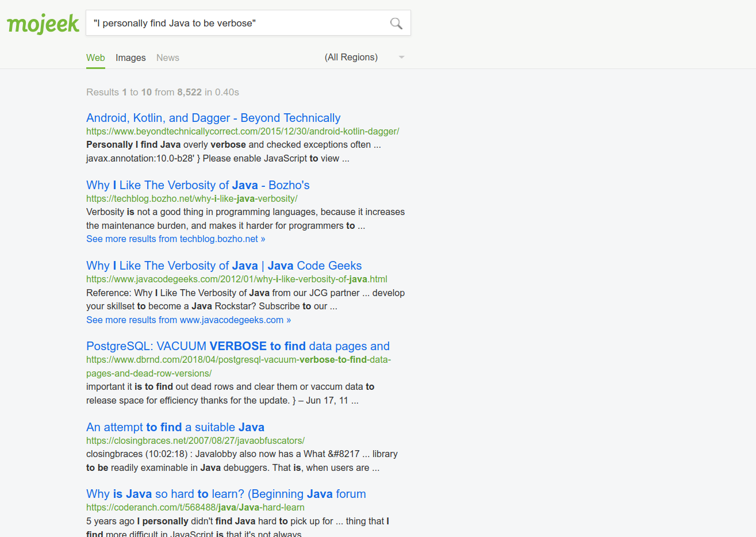Open PostgreSQL VACUUM VERBOSE result title
Screen dimensions: 756x537
coord(238,346)
